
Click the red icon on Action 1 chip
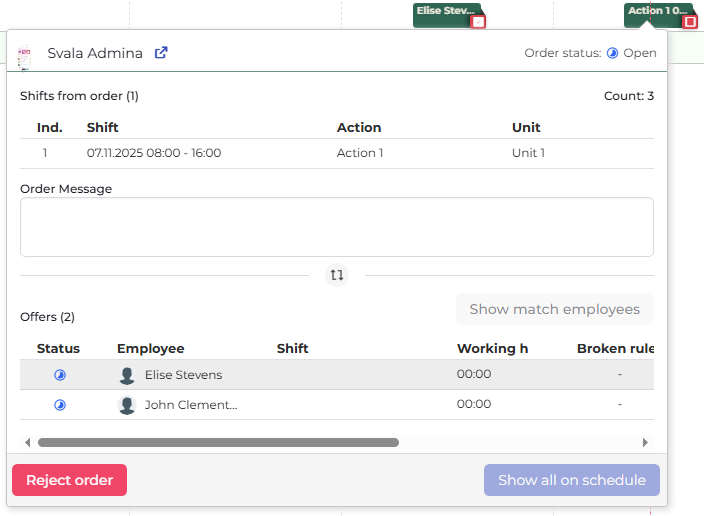689,21
